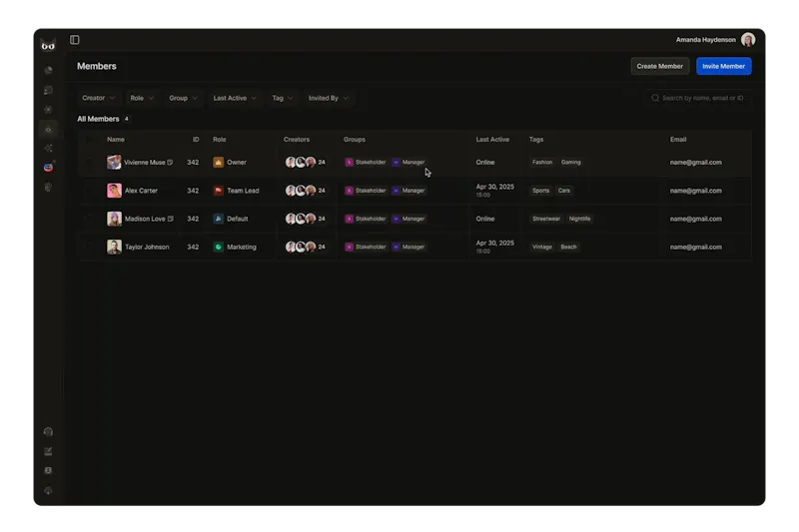The image size is (799, 532).
Task: Click the rocket icon at sidebar bottom
Action: click(x=48, y=491)
